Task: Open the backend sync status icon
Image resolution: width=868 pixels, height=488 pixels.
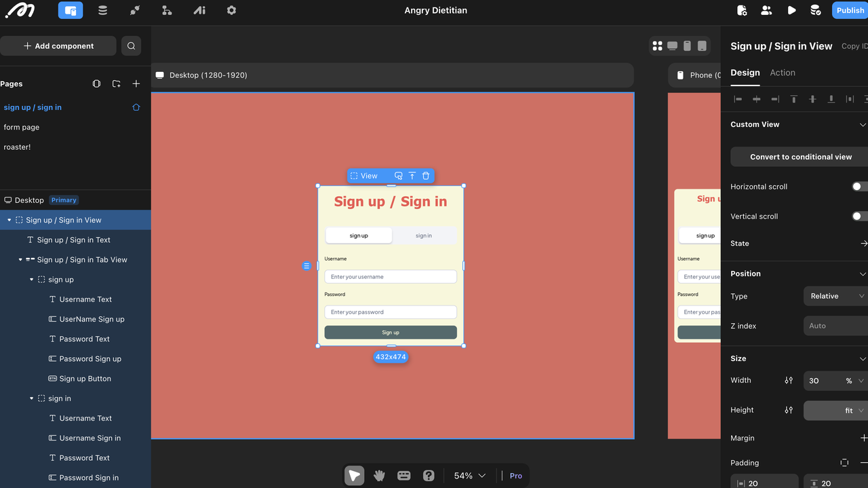Action: point(816,10)
